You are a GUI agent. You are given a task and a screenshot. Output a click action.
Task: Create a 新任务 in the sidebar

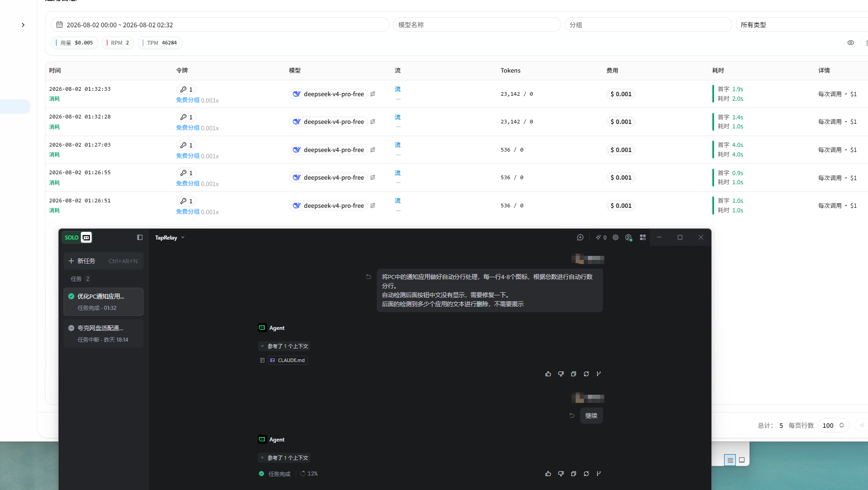point(104,261)
